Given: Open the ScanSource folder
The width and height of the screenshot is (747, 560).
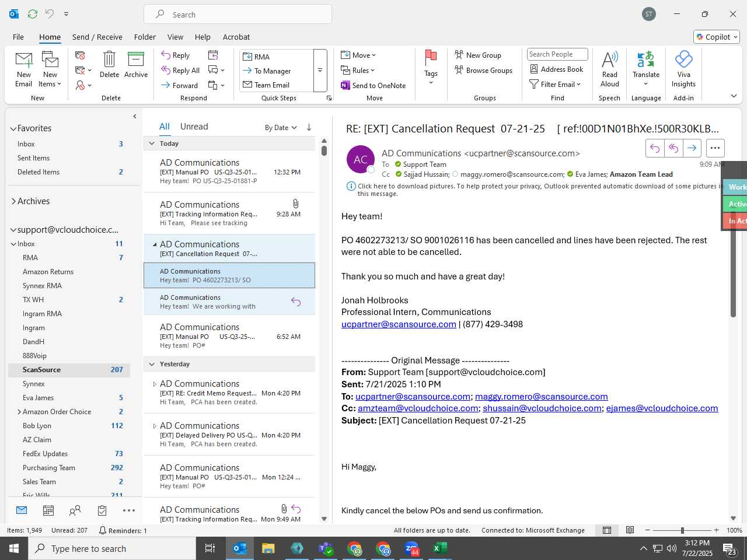Looking at the screenshot, I should tap(69, 370).
